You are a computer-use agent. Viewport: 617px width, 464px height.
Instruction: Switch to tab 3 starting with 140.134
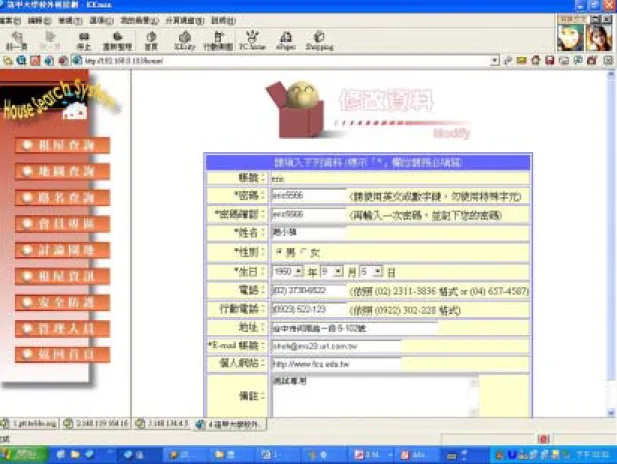tap(163, 424)
